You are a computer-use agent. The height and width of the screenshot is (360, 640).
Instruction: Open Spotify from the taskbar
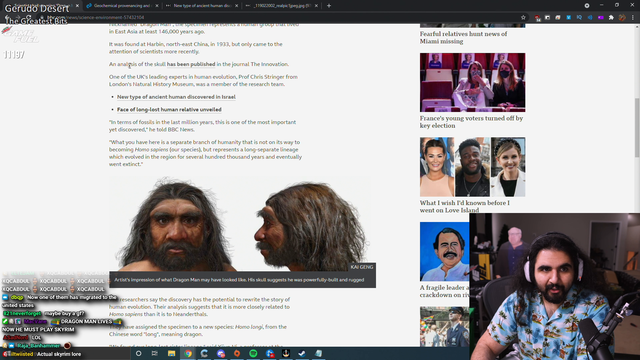[253, 353]
